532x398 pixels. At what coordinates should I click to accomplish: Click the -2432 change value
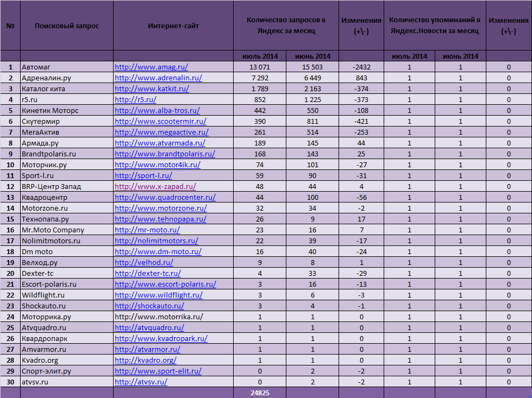(361, 67)
